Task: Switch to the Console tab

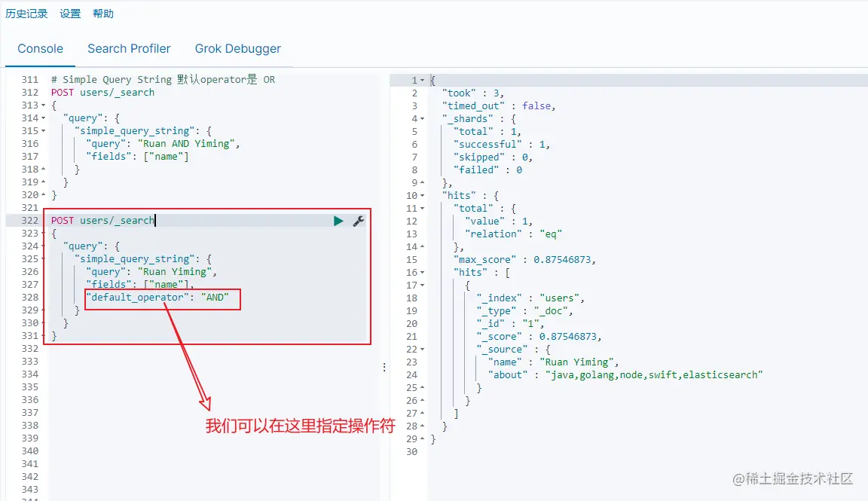Action: coord(41,49)
